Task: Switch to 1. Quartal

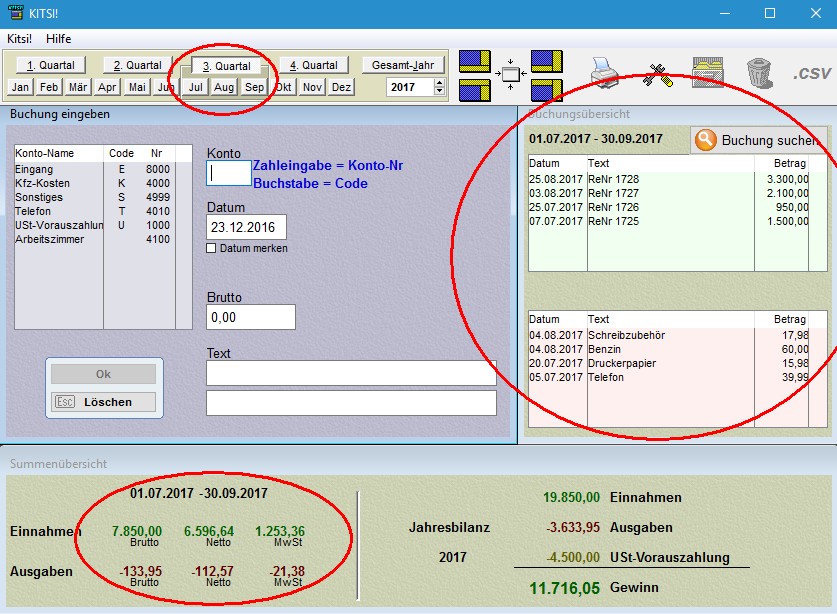Action: point(50,65)
